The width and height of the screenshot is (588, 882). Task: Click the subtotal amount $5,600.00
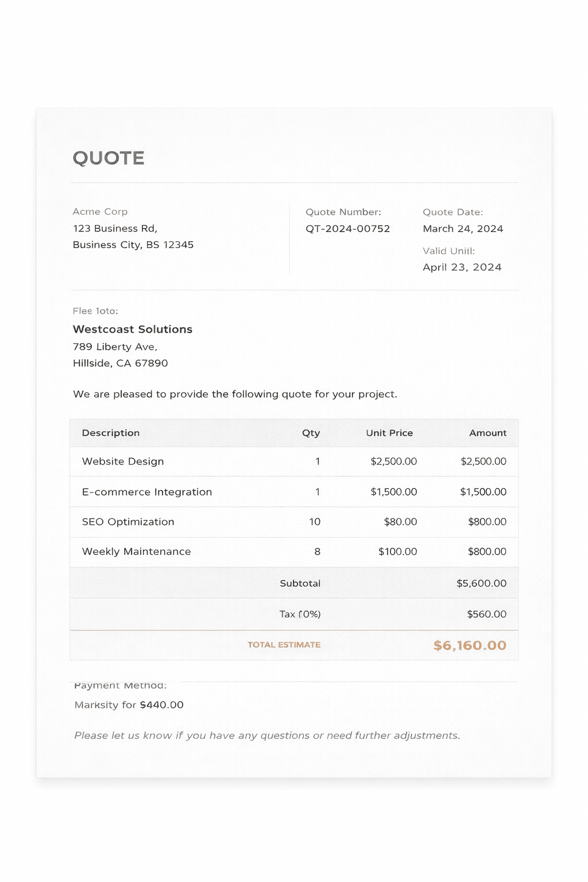pos(481,583)
